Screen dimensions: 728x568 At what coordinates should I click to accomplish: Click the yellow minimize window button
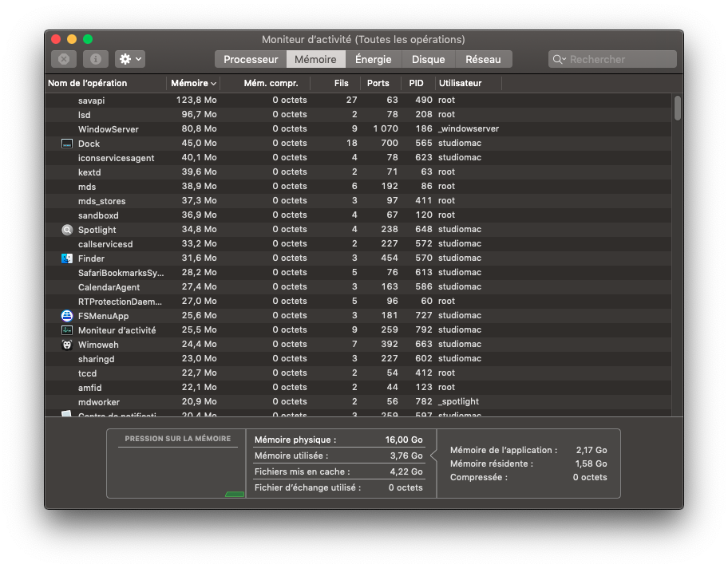pos(72,39)
